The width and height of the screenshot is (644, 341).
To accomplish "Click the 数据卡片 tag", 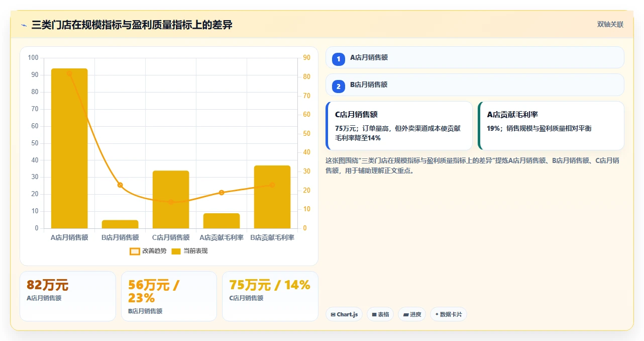I will 449,314.
